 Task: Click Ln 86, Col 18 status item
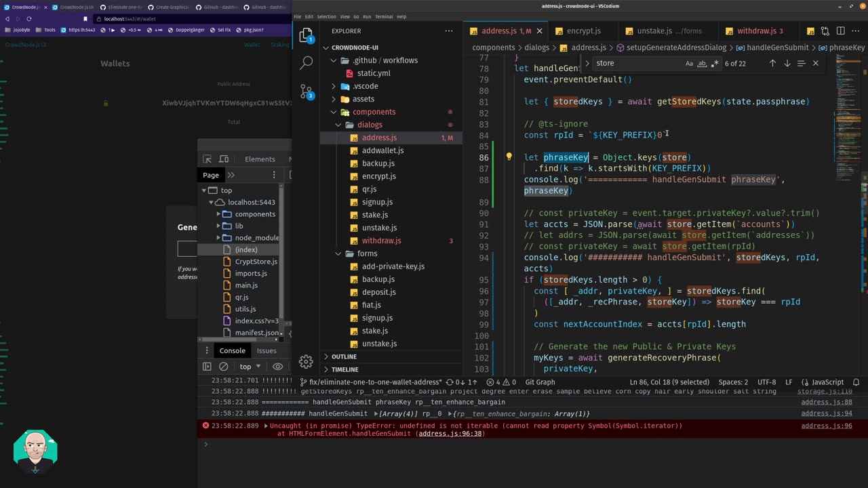pyautogui.click(x=669, y=382)
